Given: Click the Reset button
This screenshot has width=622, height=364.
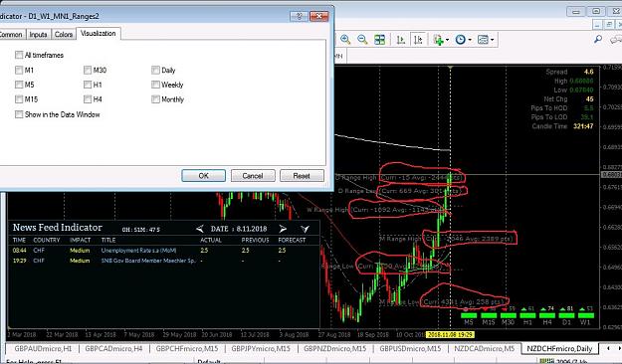Looking at the screenshot, I should [302, 176].
